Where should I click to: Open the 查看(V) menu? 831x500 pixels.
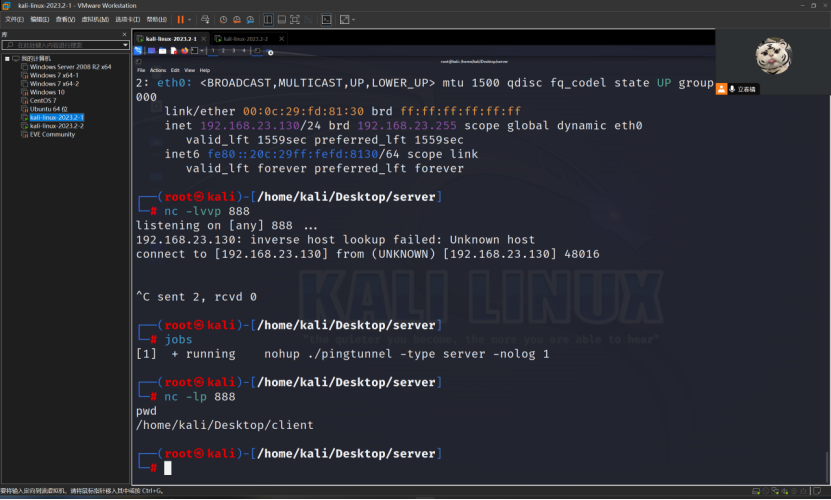(65, 20)
